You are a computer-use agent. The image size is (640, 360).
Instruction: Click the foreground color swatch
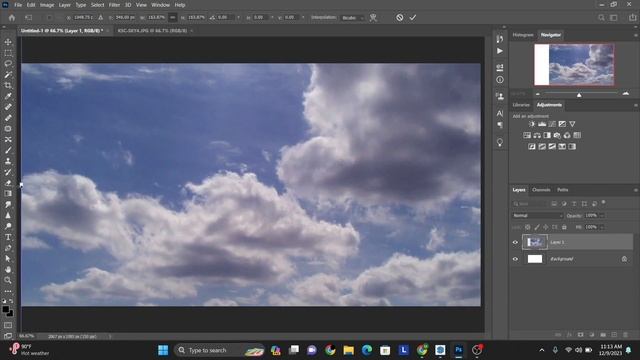[6, 310]
